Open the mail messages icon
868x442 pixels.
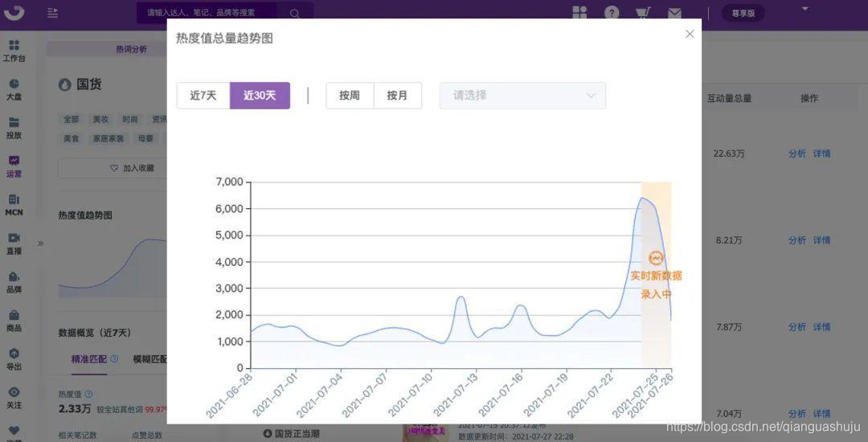674,13
